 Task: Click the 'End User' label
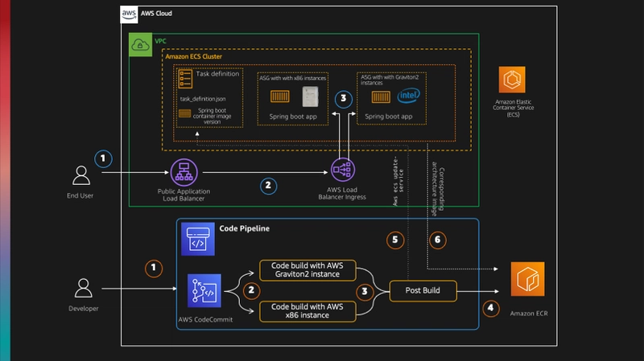click(80, 195)
